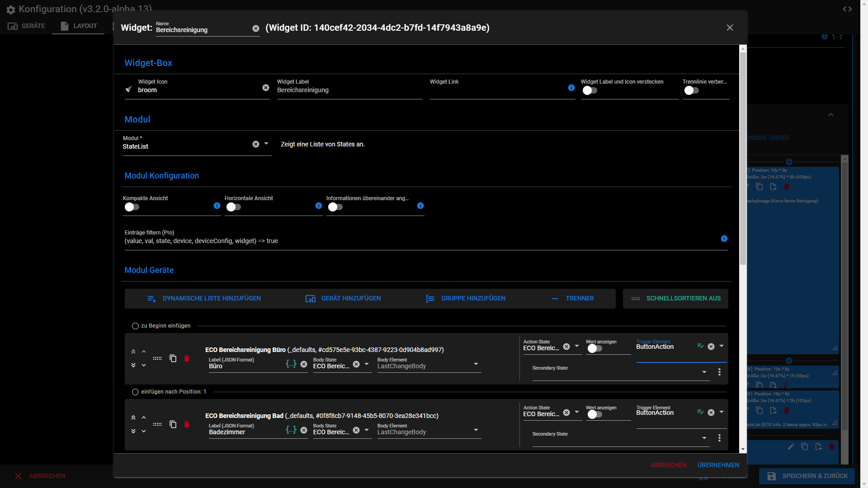Viewport: 868px width, 488px height.
Task: Clear the Büro label text
Action: [x=304, y=364]
